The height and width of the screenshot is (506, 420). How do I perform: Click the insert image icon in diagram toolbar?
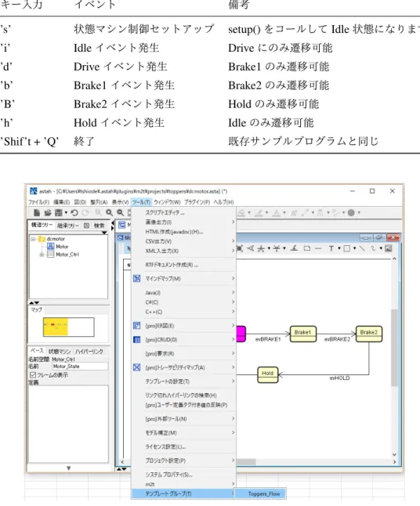(x=389, y=248)
